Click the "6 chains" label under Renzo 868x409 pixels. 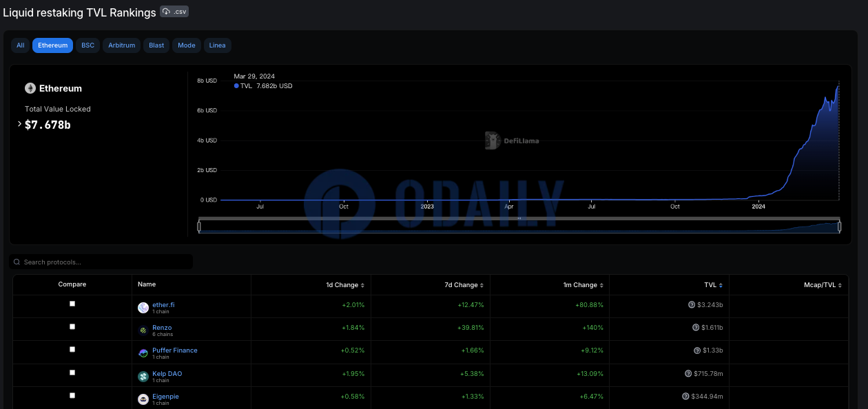coord(163,335)
